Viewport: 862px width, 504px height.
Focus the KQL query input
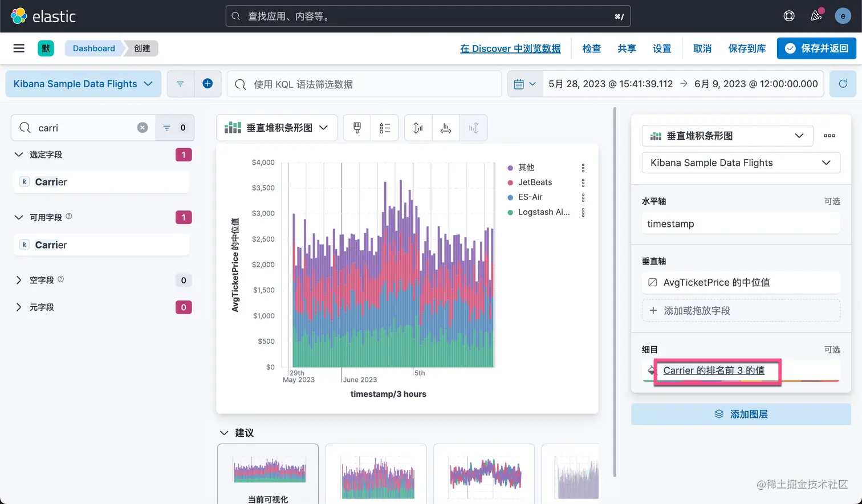[364, 84]
